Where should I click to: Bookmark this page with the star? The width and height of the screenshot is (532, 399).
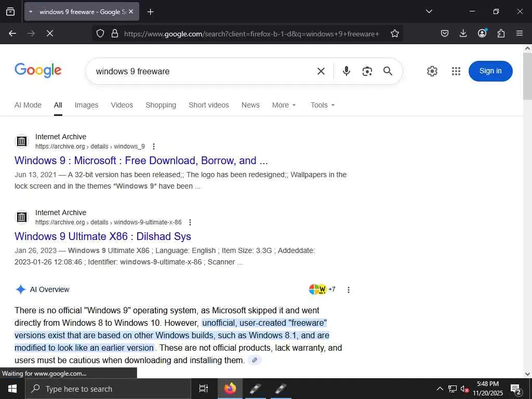pyautogui.click(x=395, y=33)
